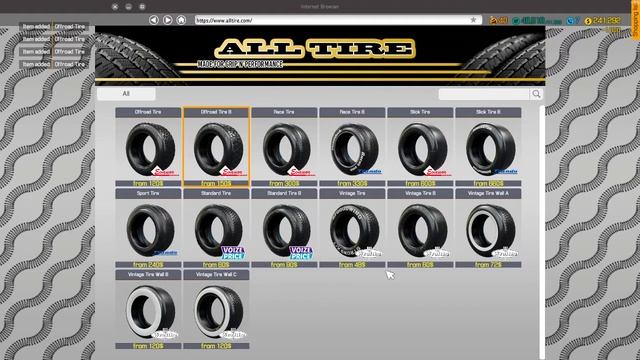Open the browser home page icon
The image size is (640, 360).
[181, 20]
